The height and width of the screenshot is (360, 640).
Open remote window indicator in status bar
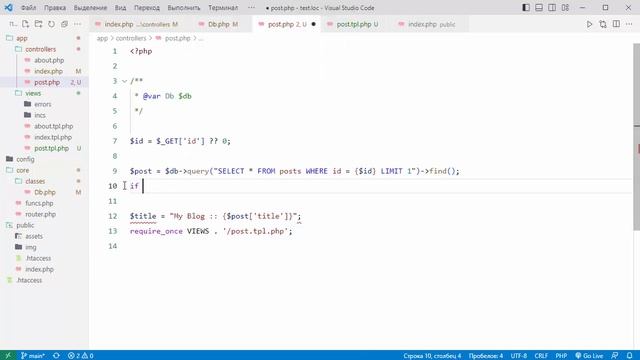click(x=8, y=356)
